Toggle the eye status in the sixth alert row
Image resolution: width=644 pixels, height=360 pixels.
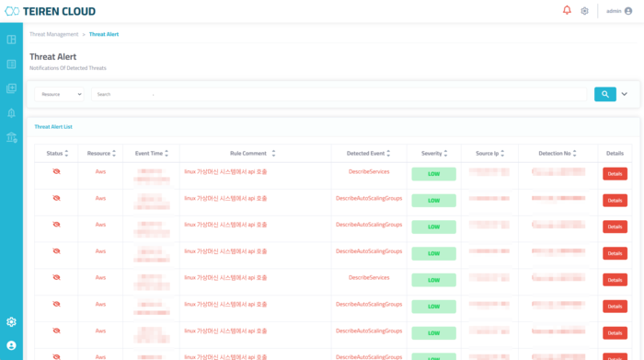(x=57, y=304)
